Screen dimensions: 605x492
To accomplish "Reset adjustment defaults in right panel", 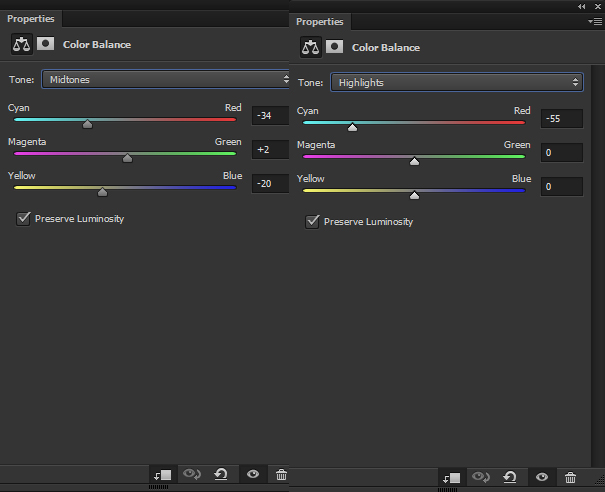I will pos(510,478).
